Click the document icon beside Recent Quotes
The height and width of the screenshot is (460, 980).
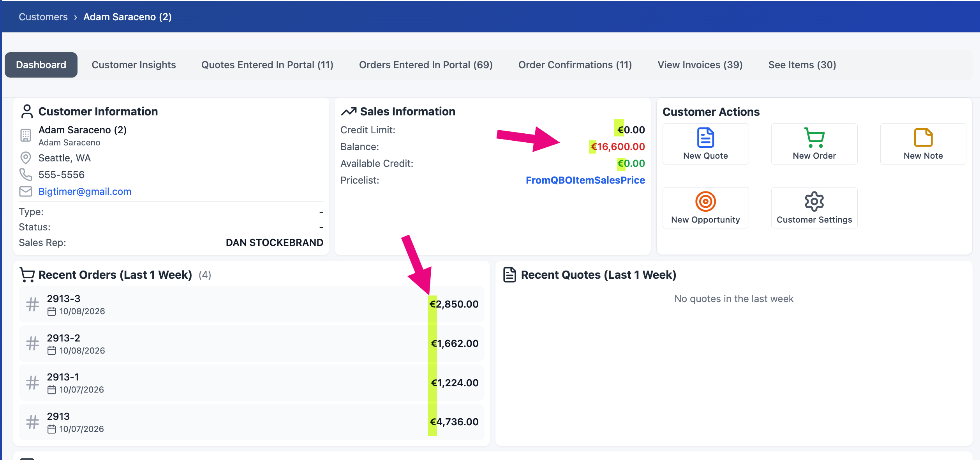pos(509,275)
